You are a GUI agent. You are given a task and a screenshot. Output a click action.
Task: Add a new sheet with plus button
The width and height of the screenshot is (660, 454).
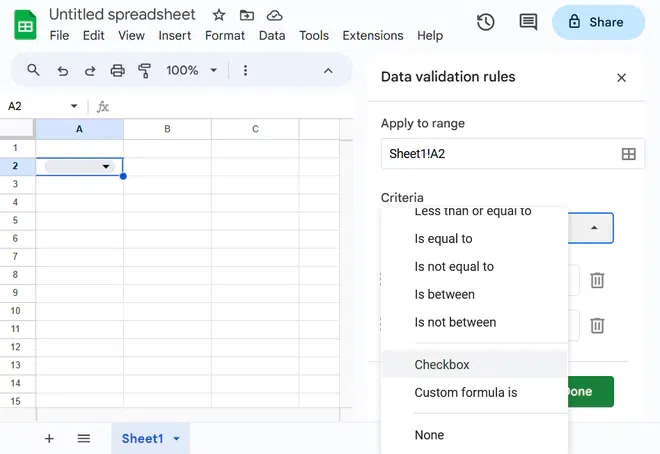[49, 438]
